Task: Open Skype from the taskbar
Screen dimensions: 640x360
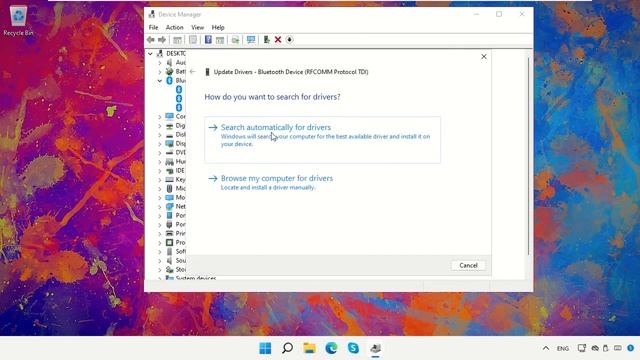Action: click(x=353, y=348)
